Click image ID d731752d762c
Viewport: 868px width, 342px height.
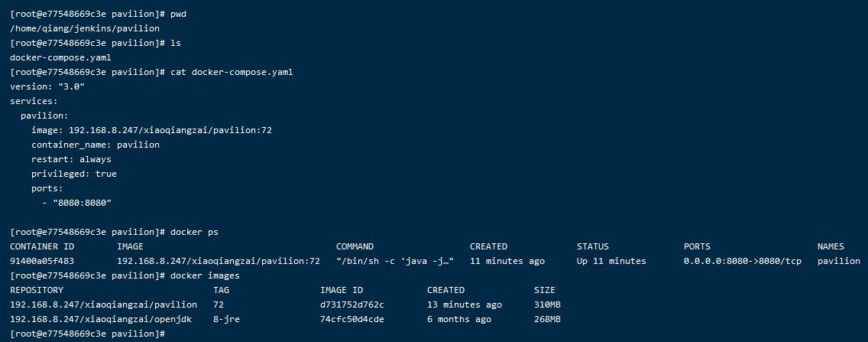pos(352,305)
